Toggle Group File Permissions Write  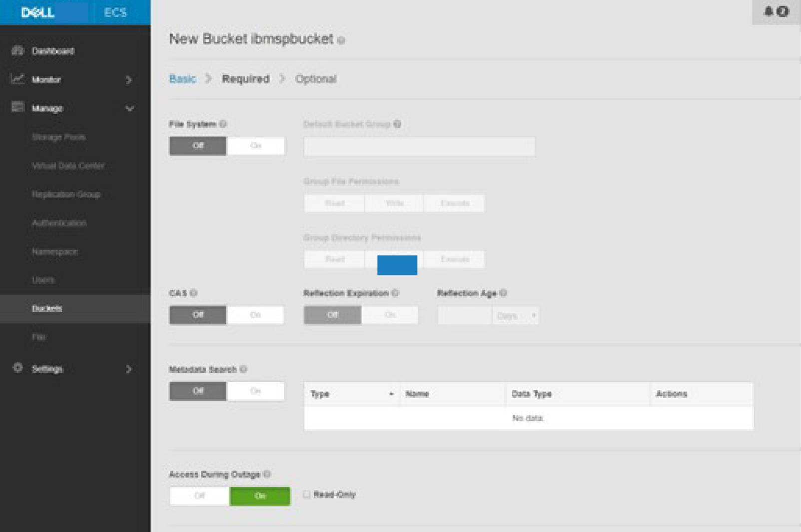click(394, 203)
